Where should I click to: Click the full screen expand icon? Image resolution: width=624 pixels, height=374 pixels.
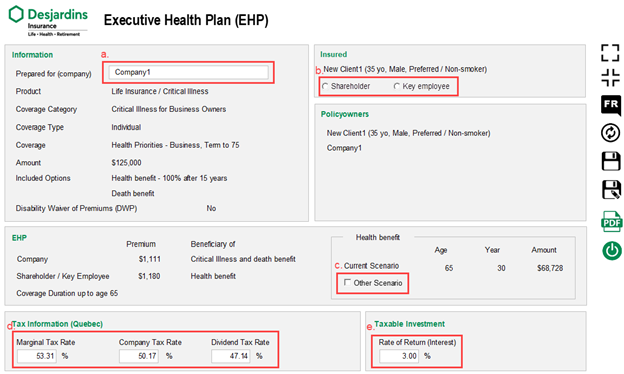point(610,53)
